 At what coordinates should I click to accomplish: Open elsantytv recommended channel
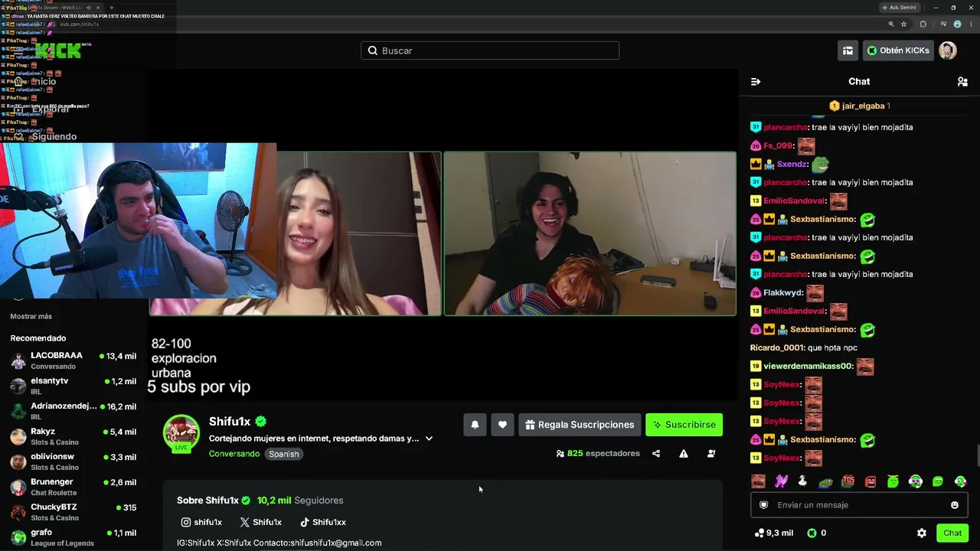coord(73,386)
